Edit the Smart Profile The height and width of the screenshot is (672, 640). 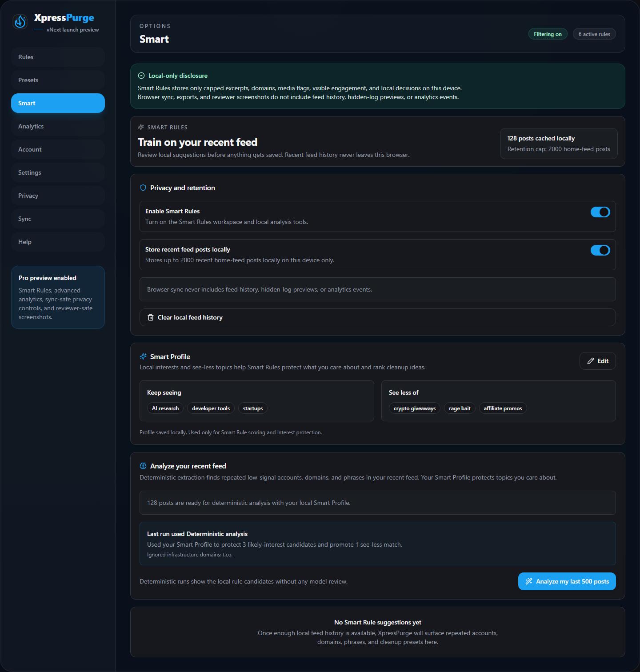[x=597, y=361]
